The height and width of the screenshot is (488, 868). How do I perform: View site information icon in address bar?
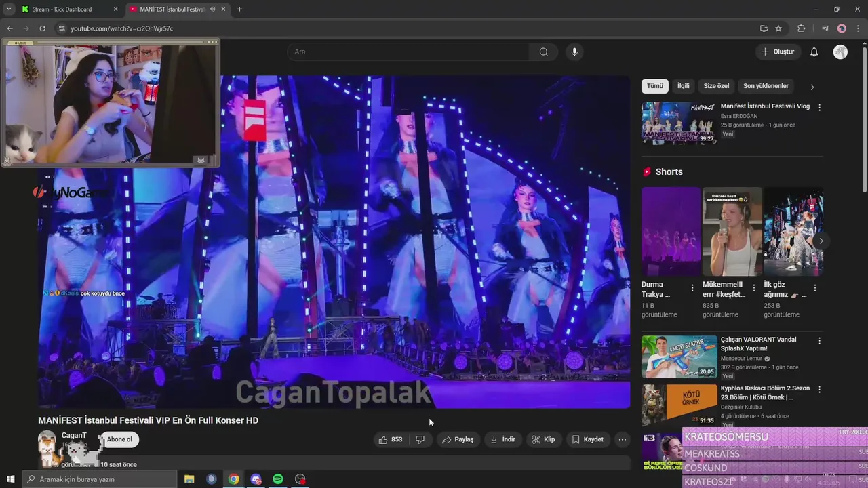pos(62,28)
